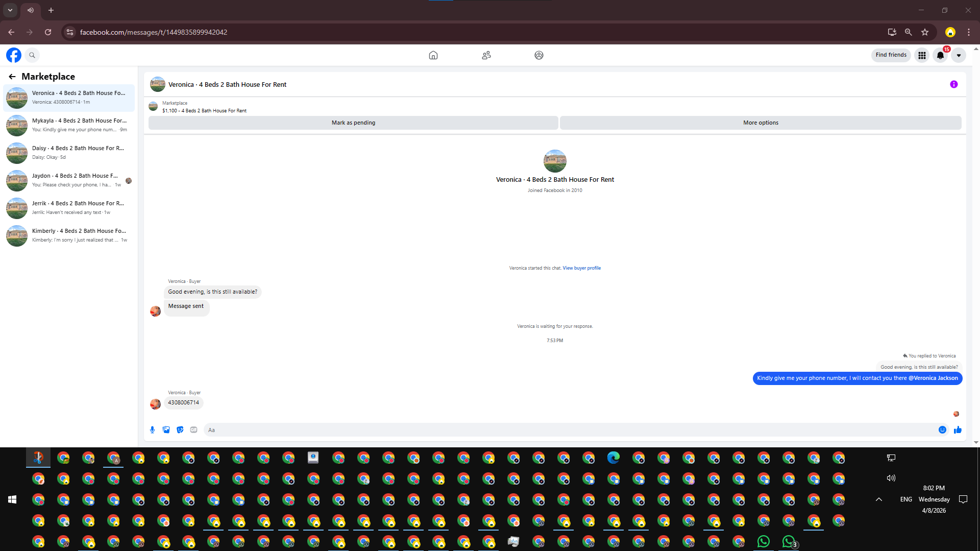
Task: Choose a GIF with the GIF icon
Action: 193,430
